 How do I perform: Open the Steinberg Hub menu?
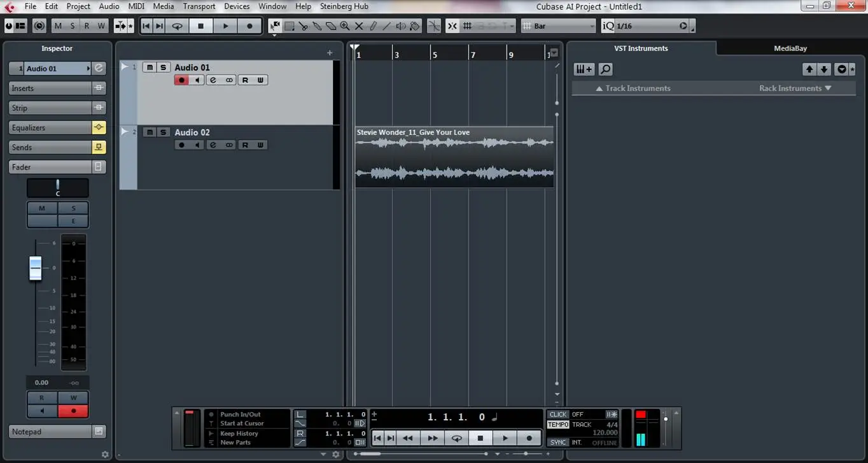[x=344, y=6]
